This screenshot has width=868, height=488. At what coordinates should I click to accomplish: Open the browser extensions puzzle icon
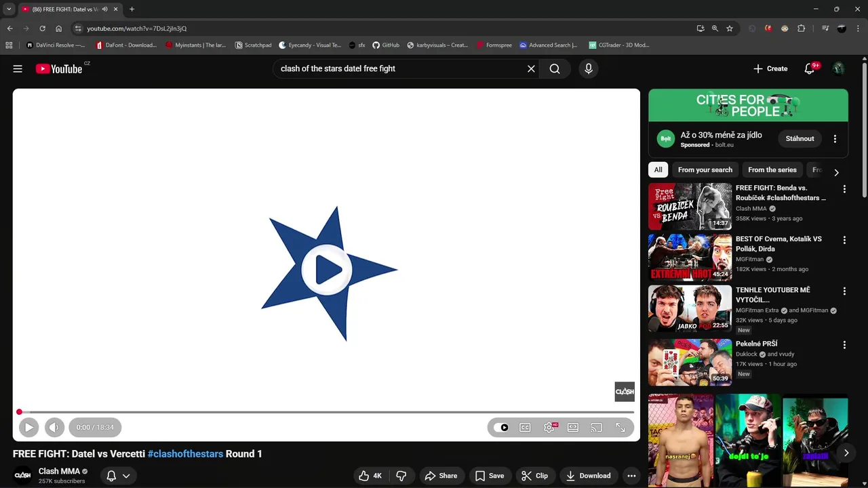802,28
